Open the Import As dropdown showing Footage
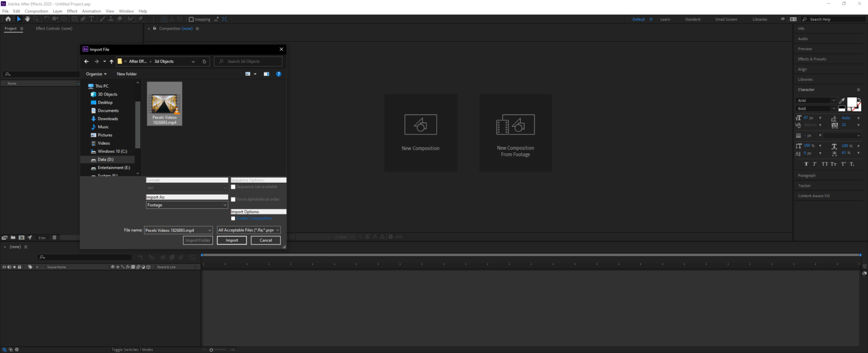The height and width of the screenshot is (353, 868). click(186, 205)
